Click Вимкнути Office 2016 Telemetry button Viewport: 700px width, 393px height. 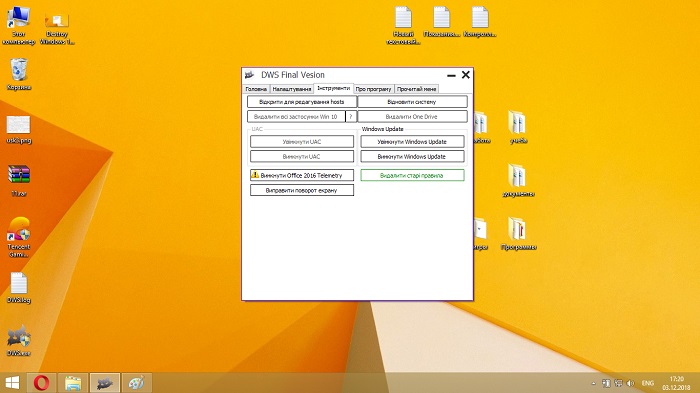pyautogui.click(x=302, y=175)
